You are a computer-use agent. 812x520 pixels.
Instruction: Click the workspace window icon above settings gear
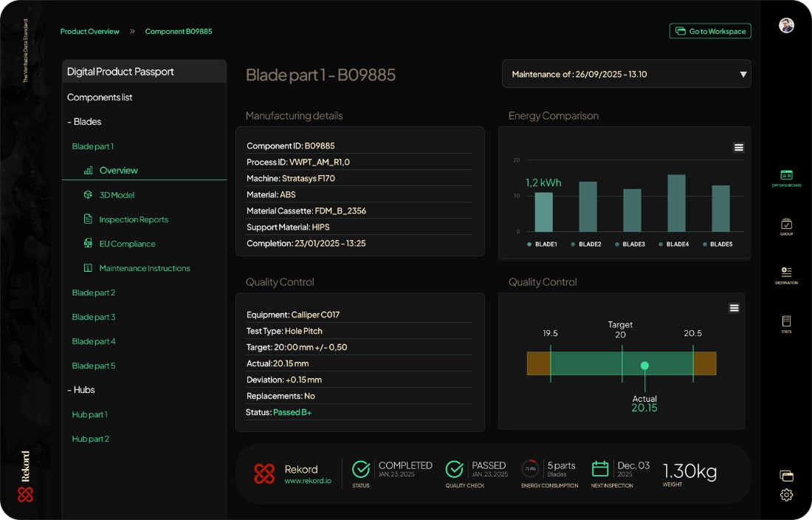click(786, 476)
